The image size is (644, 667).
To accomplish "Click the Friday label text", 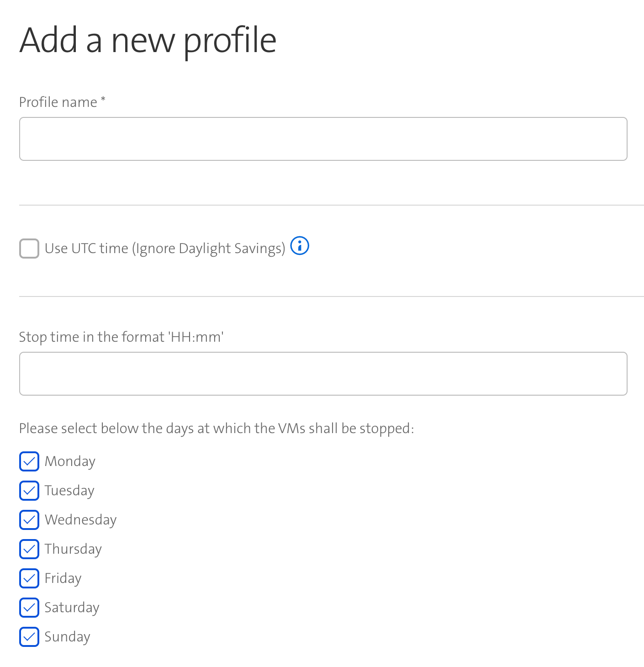I will coord(63,578).
